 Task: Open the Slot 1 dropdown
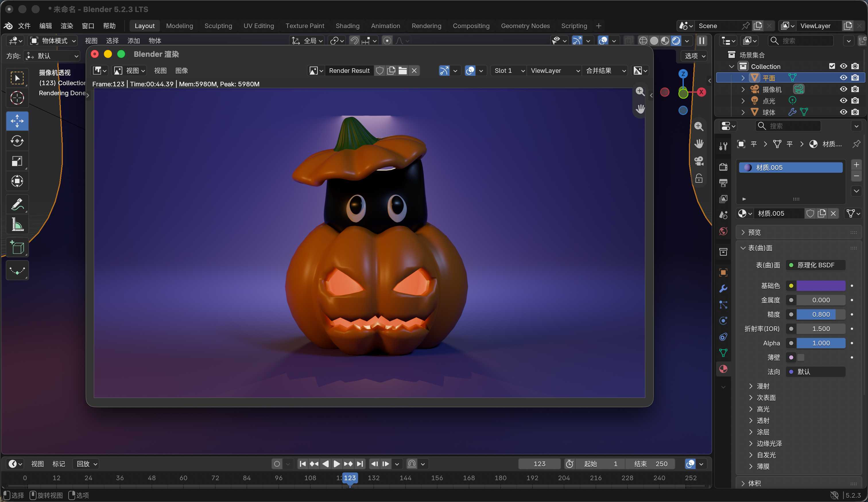pyautogui.click(x=508, y=71)
